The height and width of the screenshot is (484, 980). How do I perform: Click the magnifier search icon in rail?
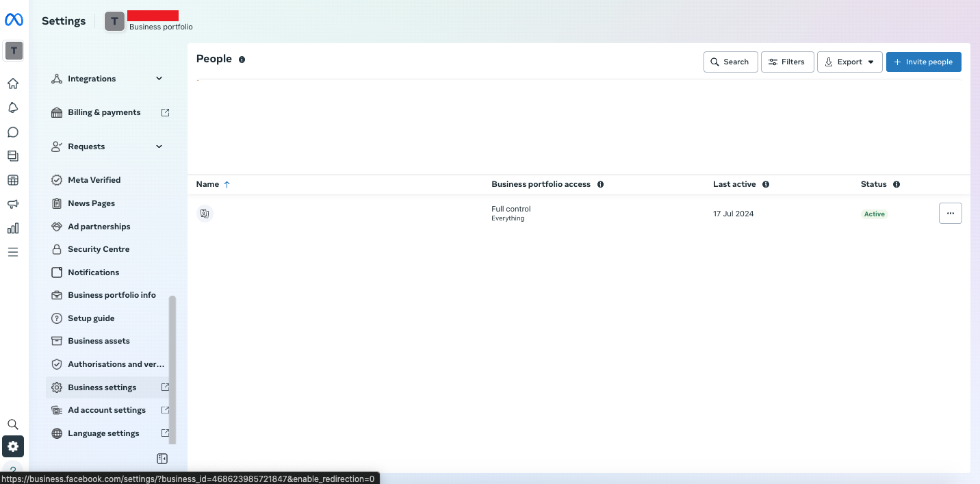(13, 424)
